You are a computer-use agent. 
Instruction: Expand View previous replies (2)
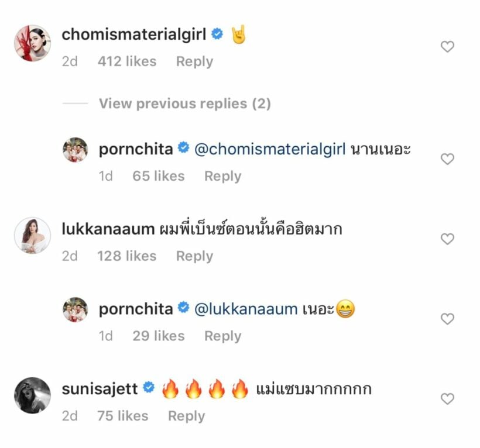pyautogui.click(x=184, y=104)
